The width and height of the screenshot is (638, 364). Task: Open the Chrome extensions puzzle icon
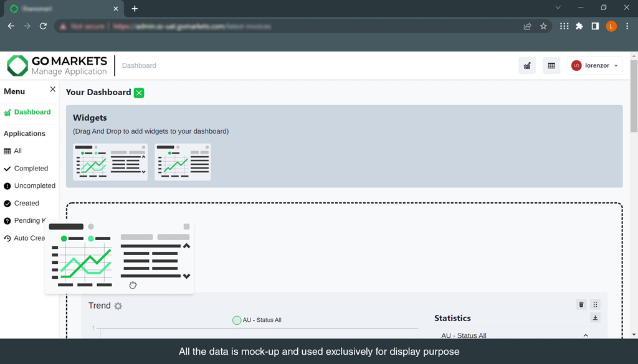[579, 26]
